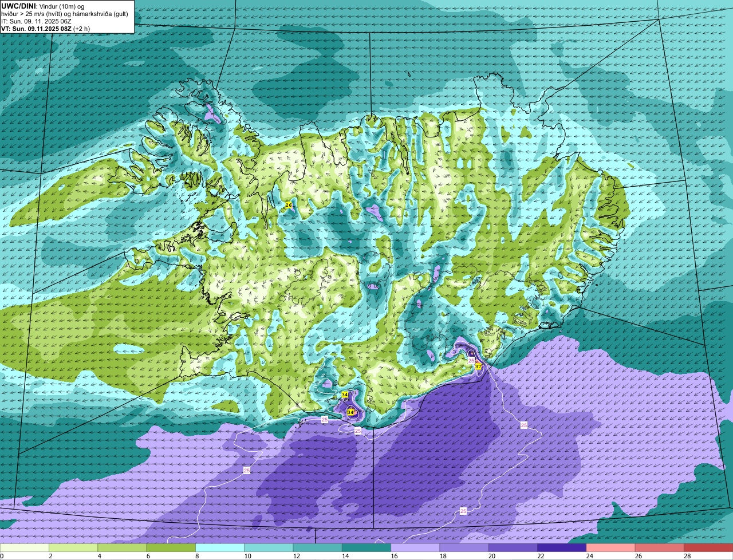Click the 26–28 m/s salmon legend segment
This screenshot has height=560, width=733.
tap(660, 547)
